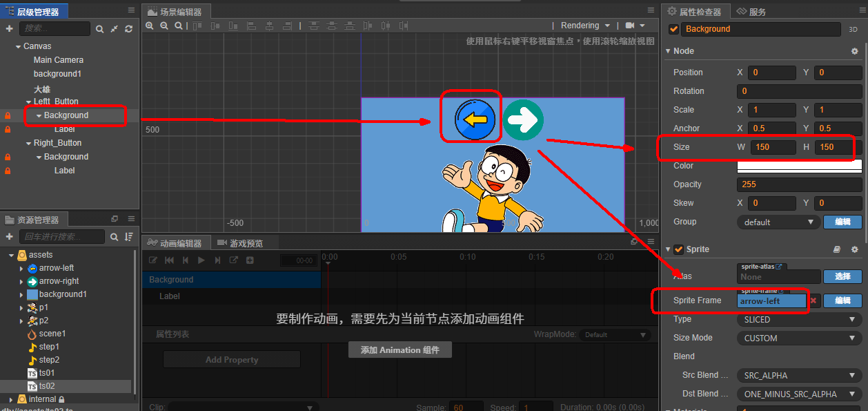Open the Size Mode CUSTOM dropdown

(799, 338)
